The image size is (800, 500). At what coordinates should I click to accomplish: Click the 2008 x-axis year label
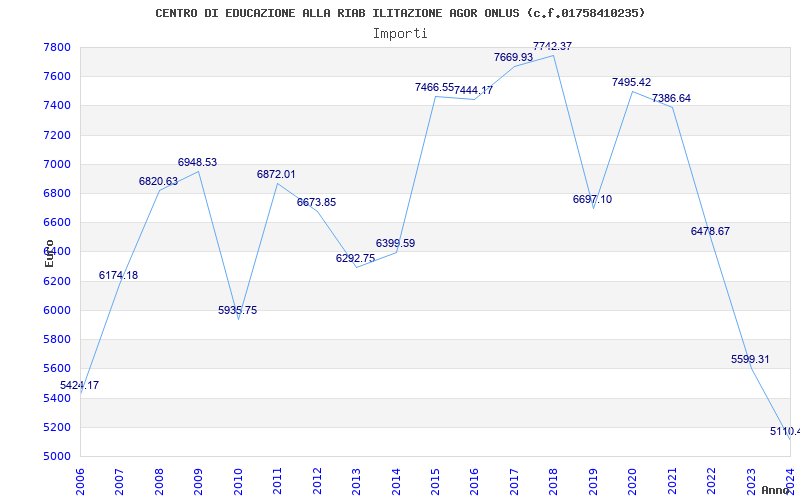point(159,482)
